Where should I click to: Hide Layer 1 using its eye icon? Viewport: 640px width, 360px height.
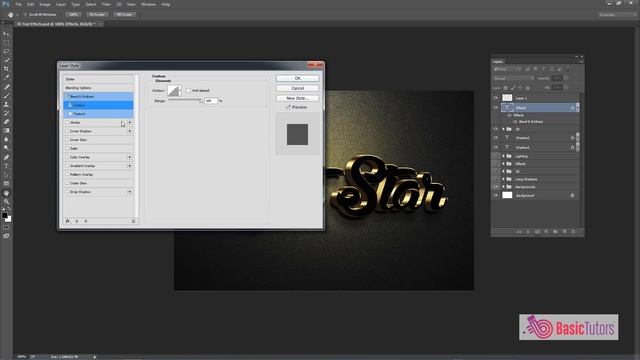tap(496, 98)
